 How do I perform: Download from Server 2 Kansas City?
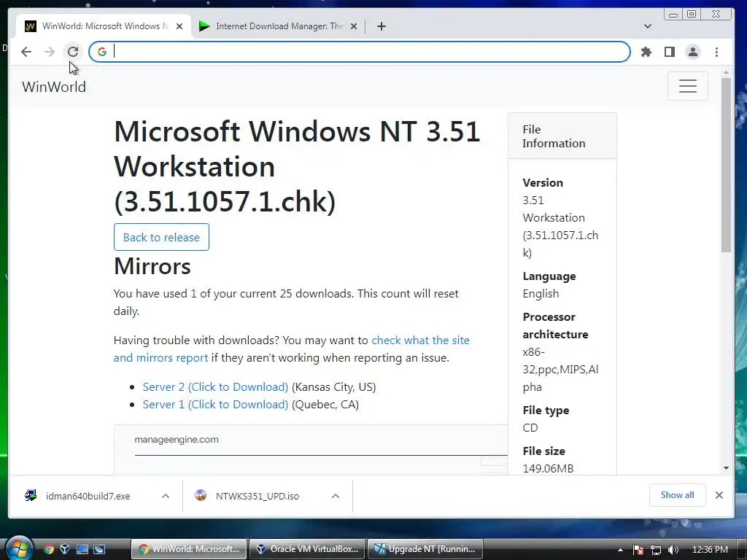point(215,386)
